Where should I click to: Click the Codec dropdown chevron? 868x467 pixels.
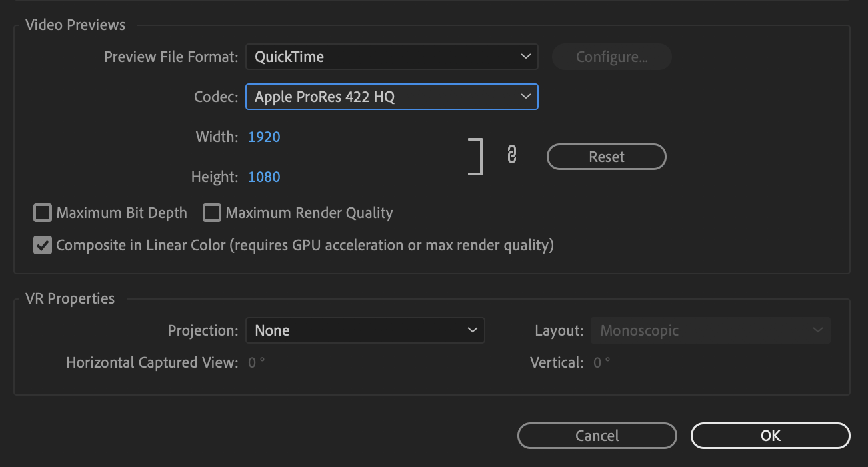point(525,97)
